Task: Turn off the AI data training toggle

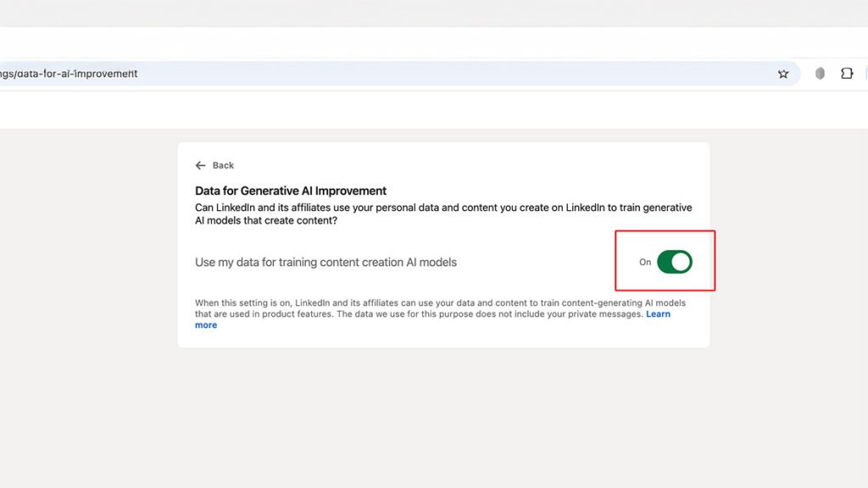Action: click(675, 262)
